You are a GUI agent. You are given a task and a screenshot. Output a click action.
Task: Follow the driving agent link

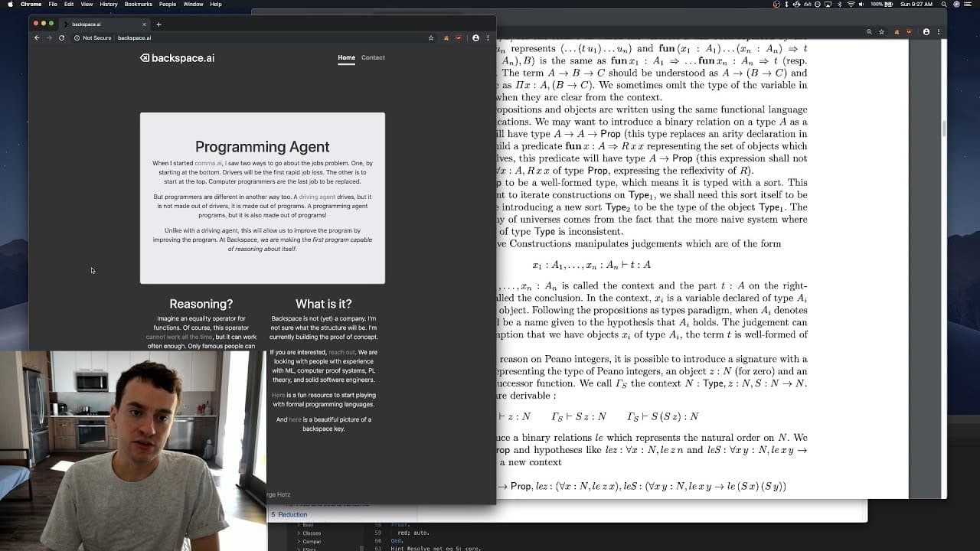click(x=317, y=197)
